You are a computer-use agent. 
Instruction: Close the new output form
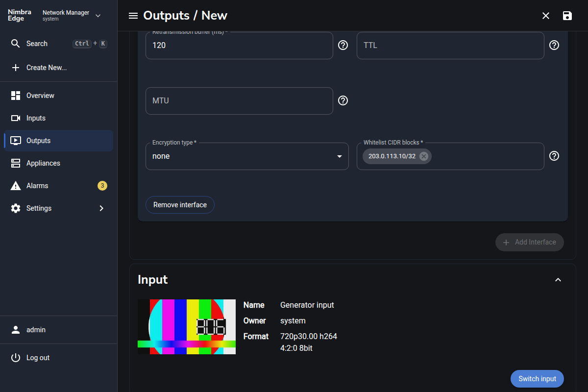point(546,16)
